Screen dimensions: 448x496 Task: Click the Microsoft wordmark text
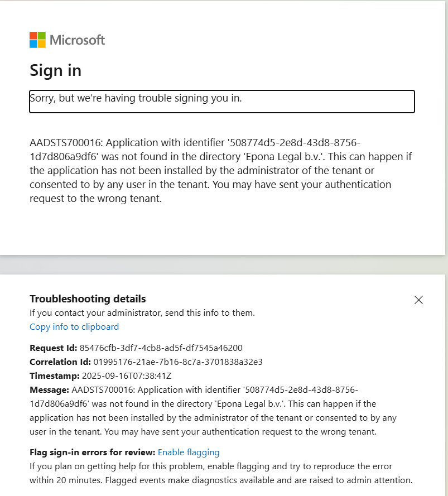(78, 40)
